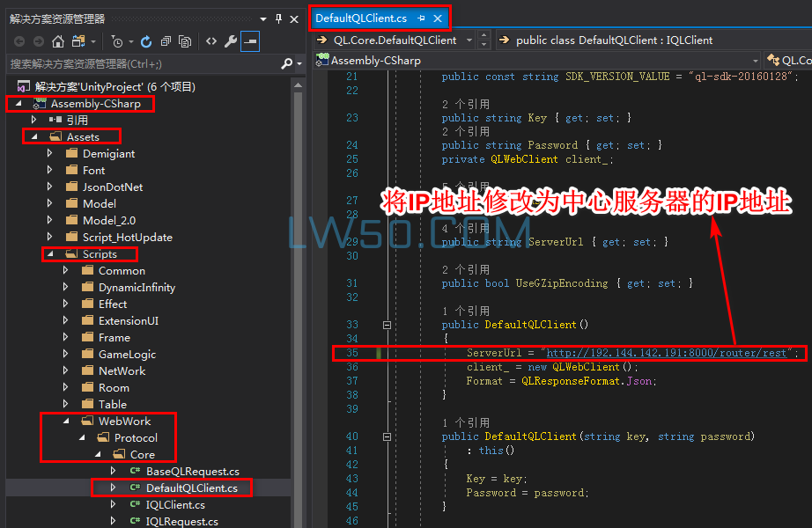Click the pending changes filter clock icon
The image size is (812, 528).
coord(117,41)
